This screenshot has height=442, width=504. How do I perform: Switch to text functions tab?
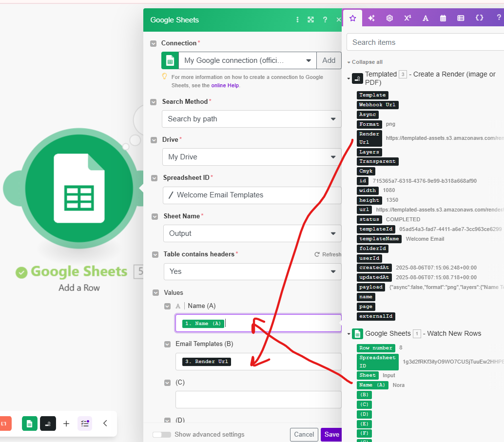coord(425,18)
